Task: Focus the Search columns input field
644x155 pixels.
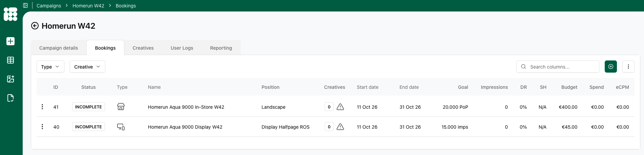Action: click(x=558, y=67)
